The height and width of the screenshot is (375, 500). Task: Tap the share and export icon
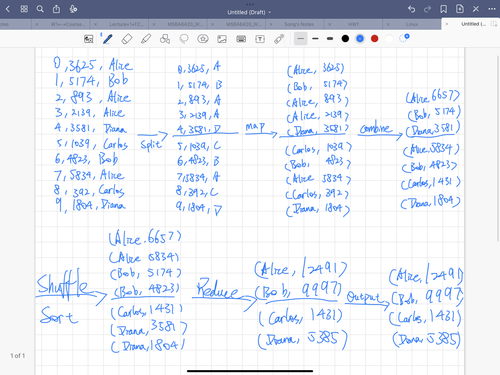56,9
